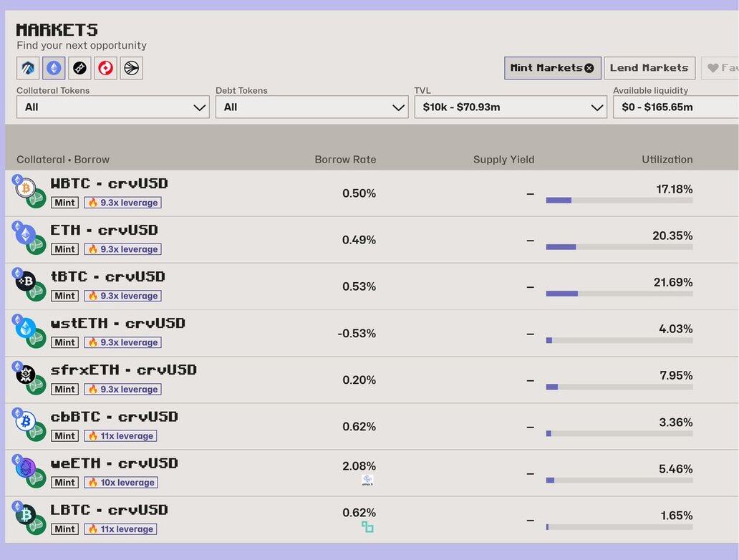The height and width of the screenshot is (560, 739).
Task: Enable the Lend Markets filter
Action: coord(649,68)
